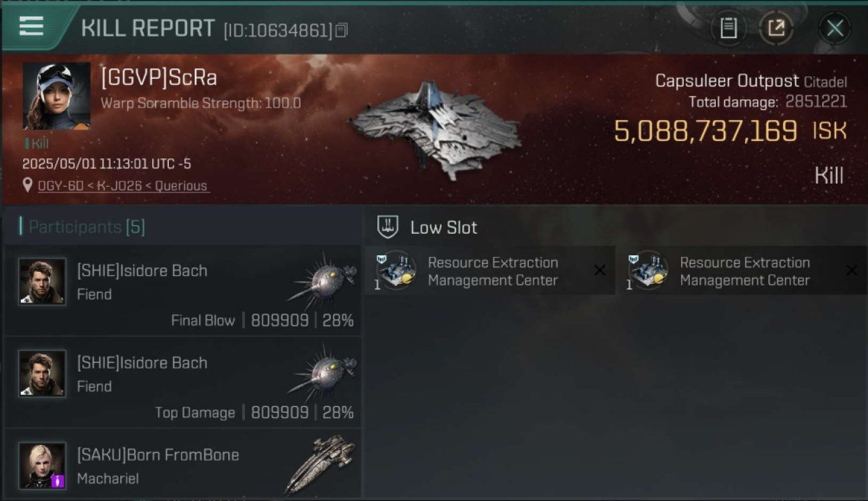Open Isidore Bach Final Blow portrait

coord(42,282)
